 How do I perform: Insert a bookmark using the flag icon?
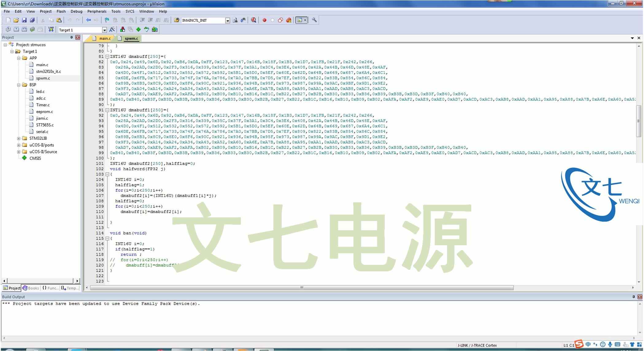(107, 20)
